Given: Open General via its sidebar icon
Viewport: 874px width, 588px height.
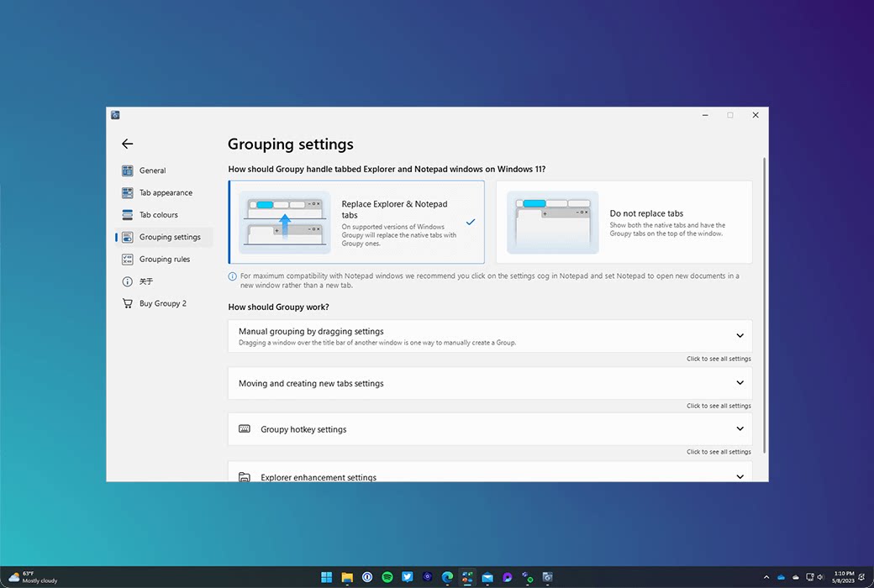Looking at the screenshot, I should point(128,171).
